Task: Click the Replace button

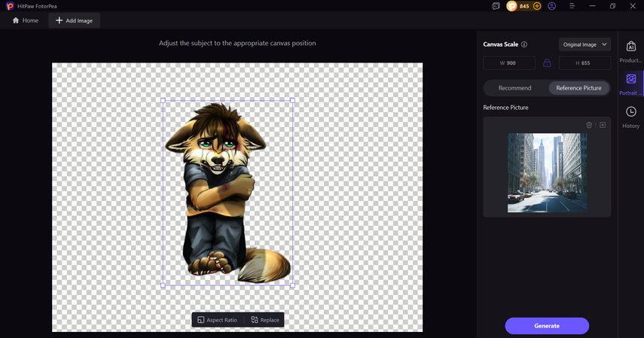Action: click(x=265, y=320)
